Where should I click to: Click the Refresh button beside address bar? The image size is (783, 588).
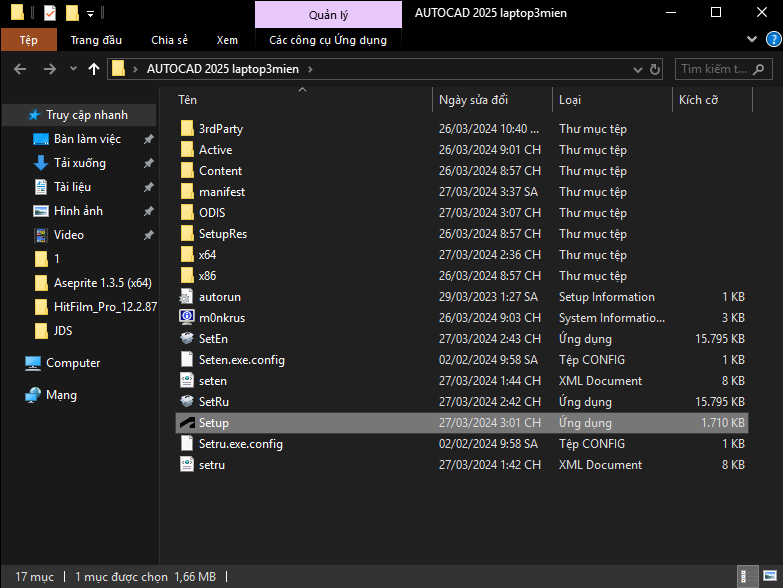[654, 70]
